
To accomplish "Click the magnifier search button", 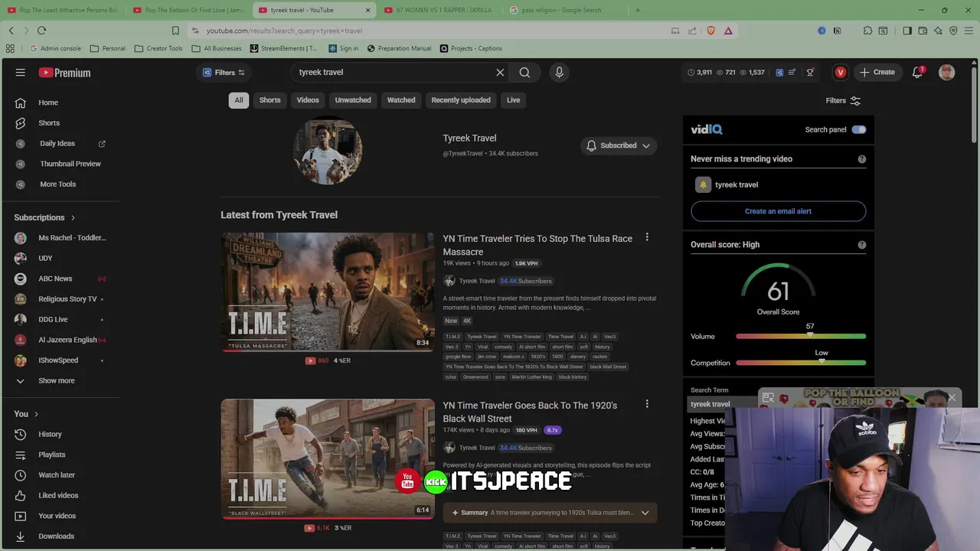I will [524, 72].
